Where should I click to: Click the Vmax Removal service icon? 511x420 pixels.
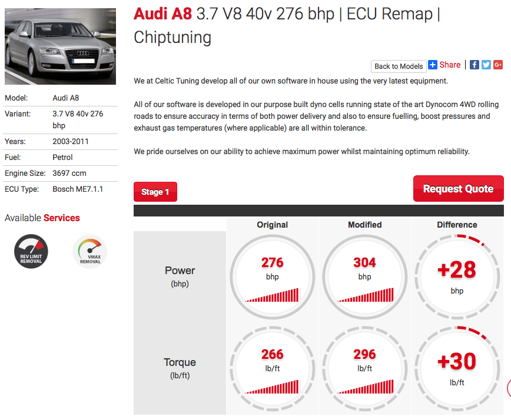click(x=90, y=251)
